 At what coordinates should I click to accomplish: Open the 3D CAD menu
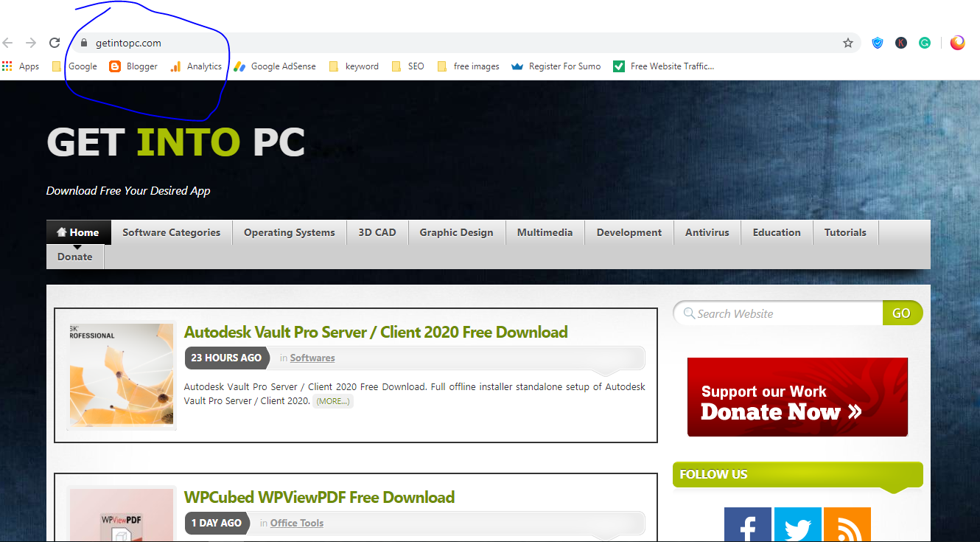377,232
